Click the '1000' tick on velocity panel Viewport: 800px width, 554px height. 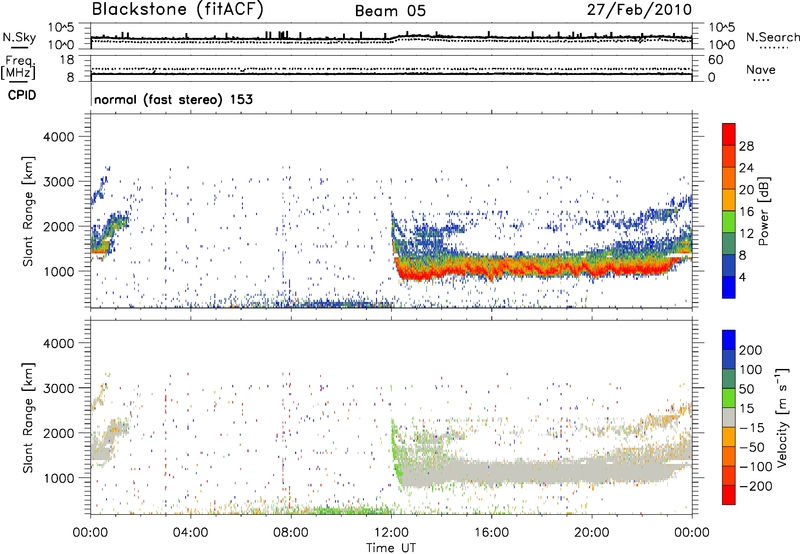[59, 478]
